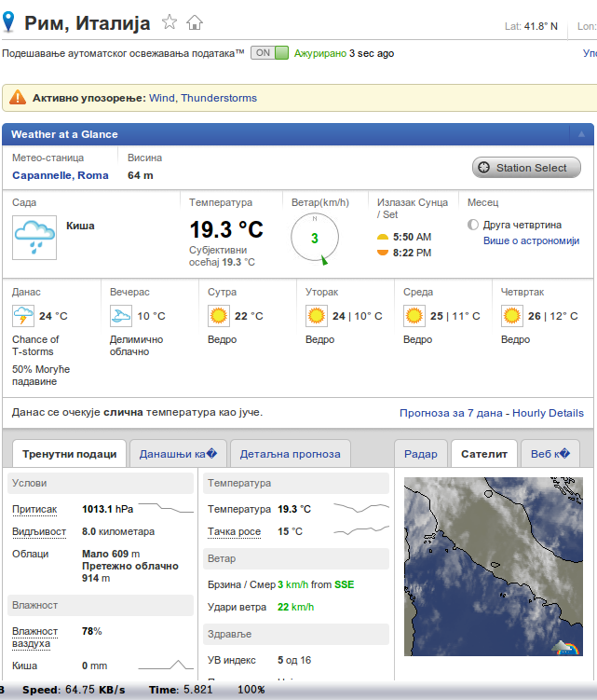Click the wind direction compass dial
597x700 pixels.
[315, 238]
